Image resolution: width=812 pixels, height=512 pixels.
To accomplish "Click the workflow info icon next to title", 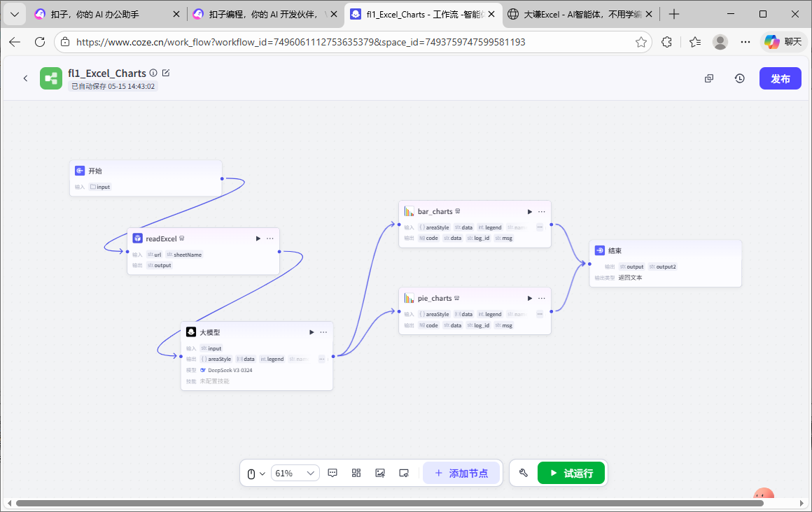I will (x=153, y=73).
